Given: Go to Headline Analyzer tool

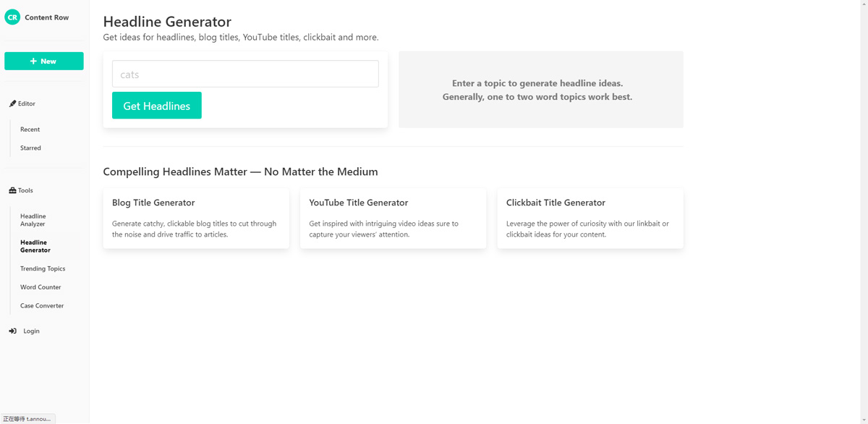Looking at the screenshot, I should pos(33,220).
